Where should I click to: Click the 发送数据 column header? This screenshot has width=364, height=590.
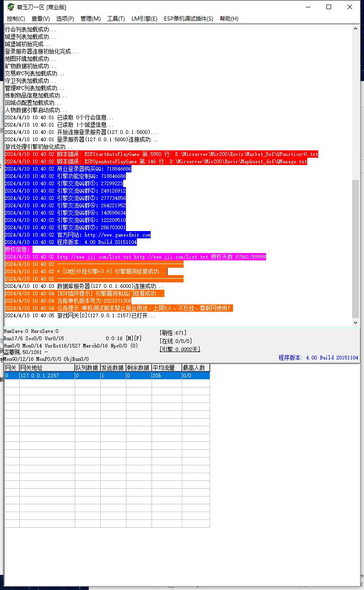point(113,368)
